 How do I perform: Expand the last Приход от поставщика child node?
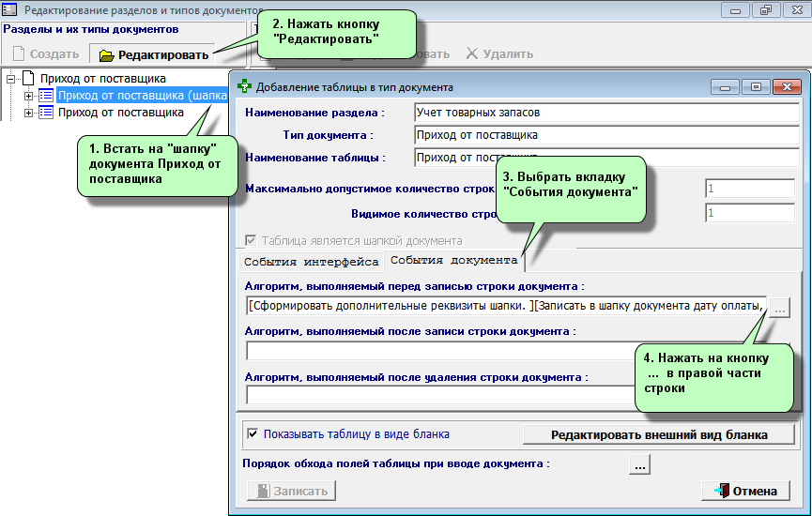tap(28, 113)
